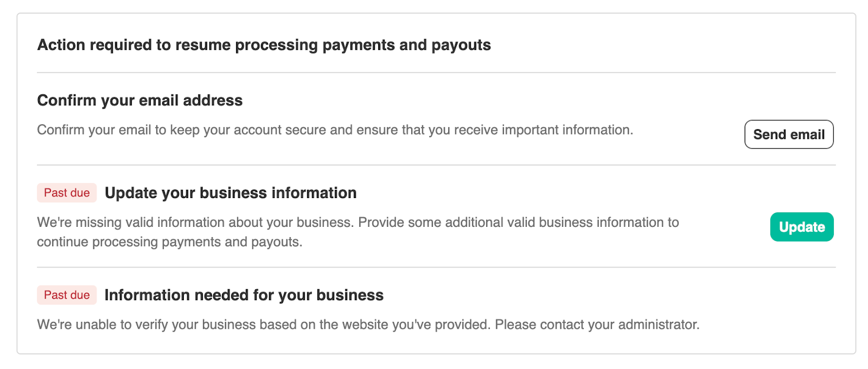This screenshot has width=868, height=369.
Task: Select the 'Confirm your email address' heading
Action: point(140,100)
